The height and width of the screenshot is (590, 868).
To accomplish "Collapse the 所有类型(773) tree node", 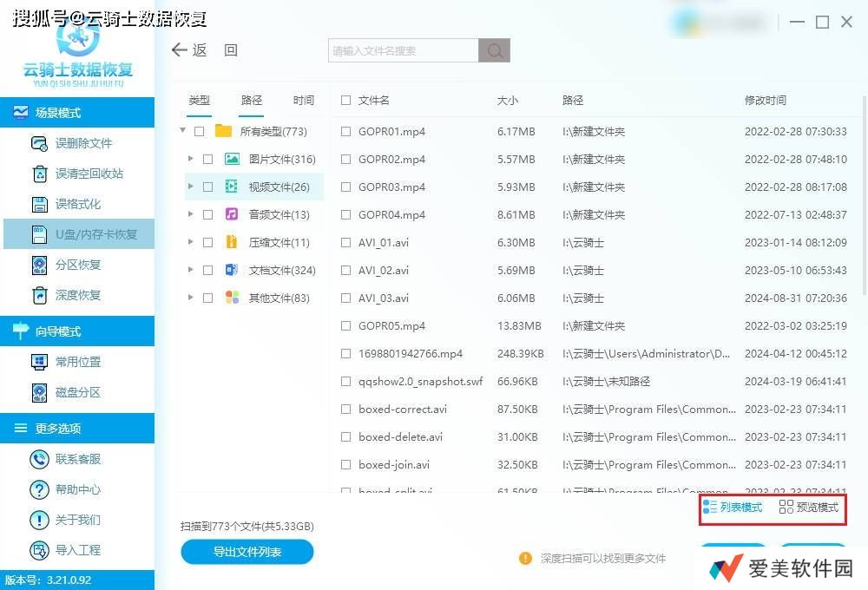I will [183, 132].
